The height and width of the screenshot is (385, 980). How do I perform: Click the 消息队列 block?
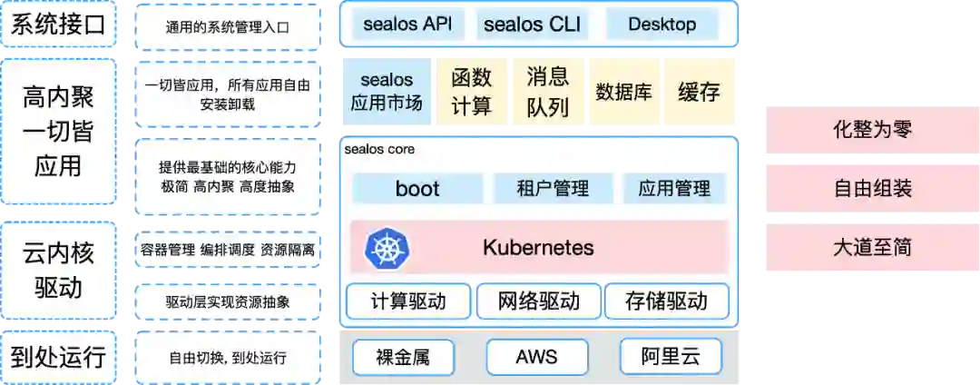(x=548, y=92)
